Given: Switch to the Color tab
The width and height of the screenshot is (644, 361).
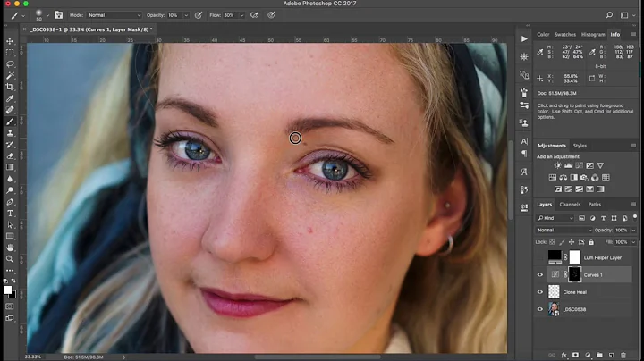Looking at the screenshot, I should pos(543,35).
